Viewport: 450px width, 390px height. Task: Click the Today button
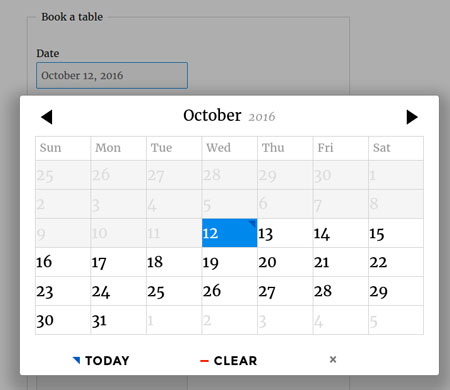[101, 360]
